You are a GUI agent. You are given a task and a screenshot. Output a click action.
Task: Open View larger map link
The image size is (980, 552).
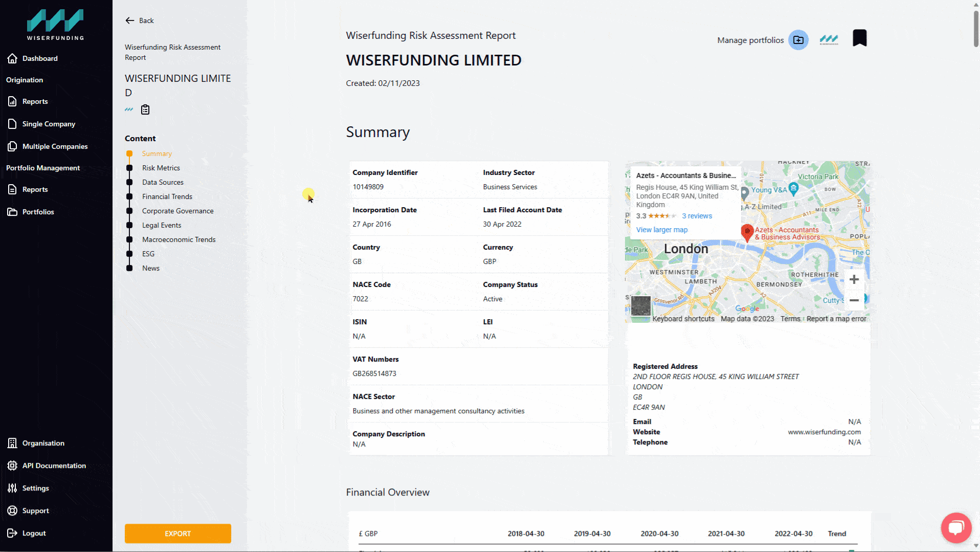tap(662, 230)
